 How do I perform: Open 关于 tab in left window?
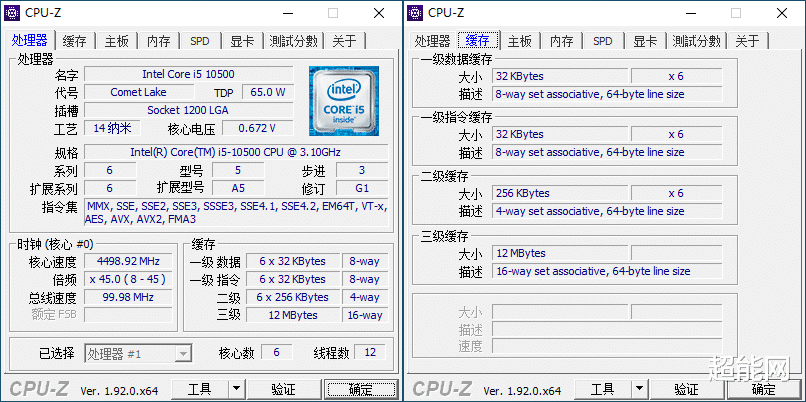coord(344,41)
